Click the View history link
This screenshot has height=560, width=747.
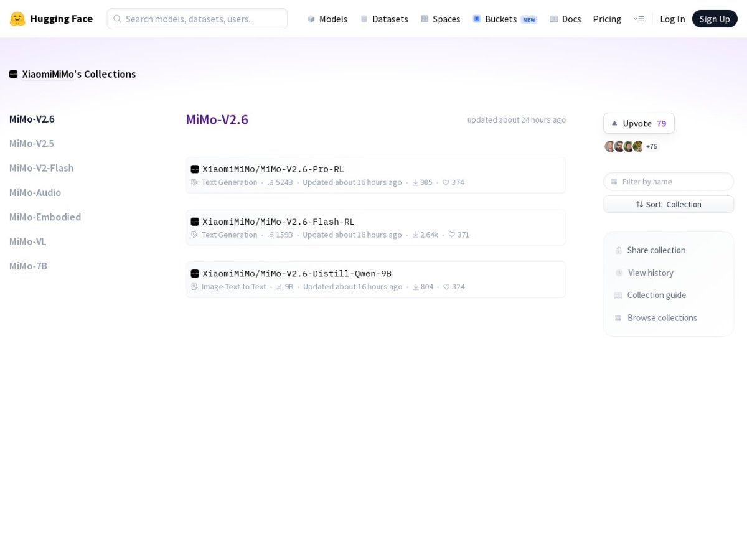point(651,273)
